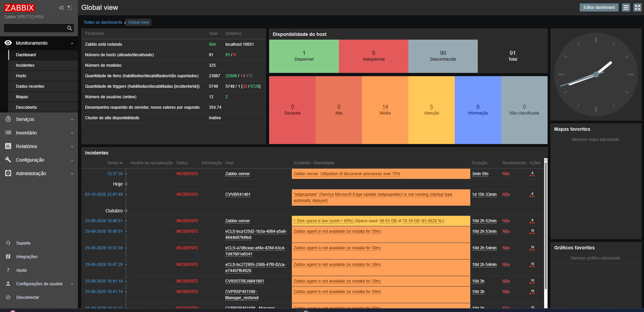644x312 pixels.
Task: Click the Serviços stopwatch icon
Action: [8, 119]
